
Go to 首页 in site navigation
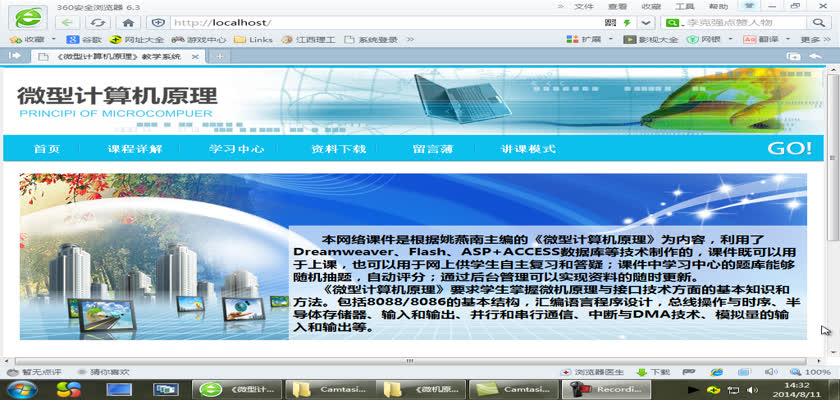tap(47, 149)
